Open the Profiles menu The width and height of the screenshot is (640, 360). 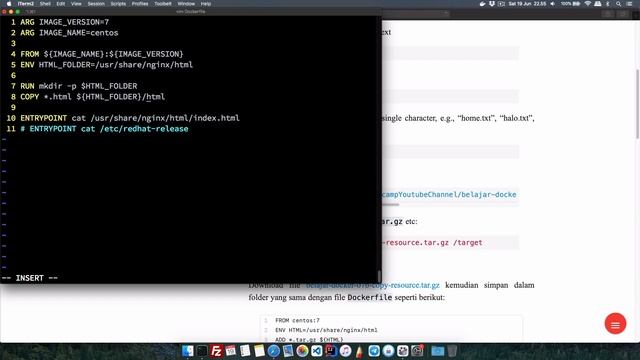140,4
